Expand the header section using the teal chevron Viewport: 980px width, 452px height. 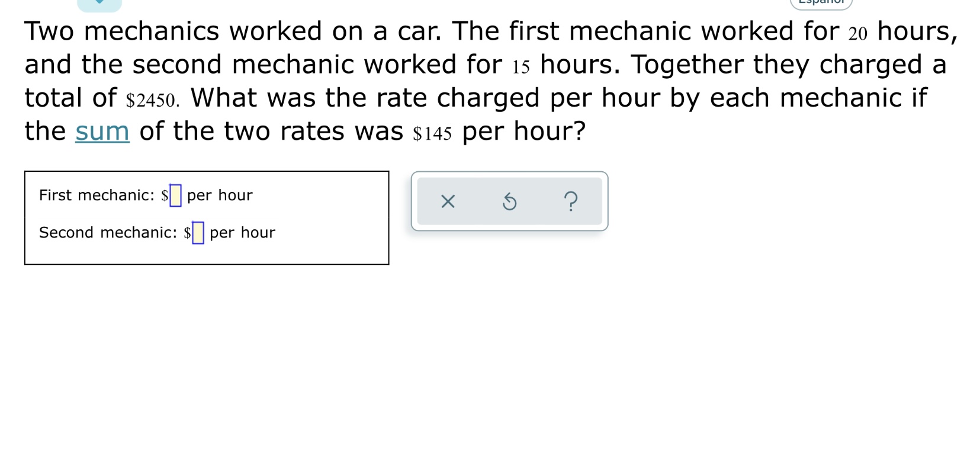99,3
